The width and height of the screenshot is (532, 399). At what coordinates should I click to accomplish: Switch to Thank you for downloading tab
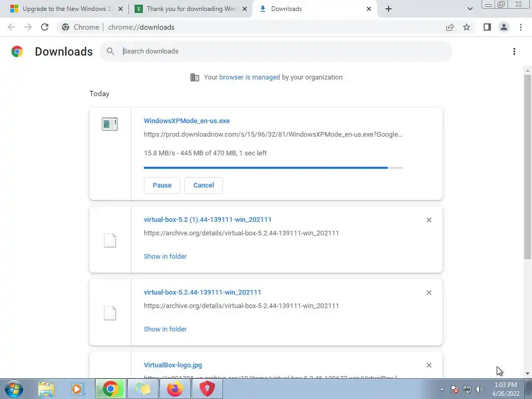(x=191, y=9)
